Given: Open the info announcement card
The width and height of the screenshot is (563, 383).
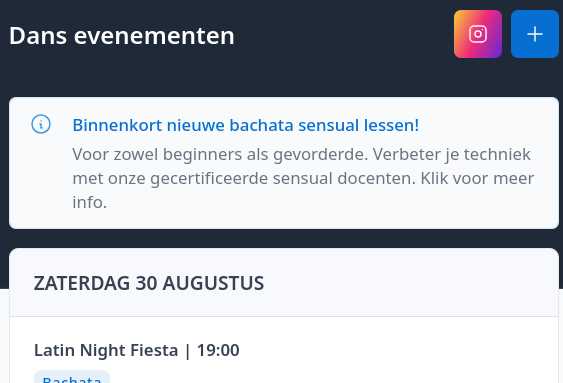Looking at the screenshot, I should [x=284, y=163].
